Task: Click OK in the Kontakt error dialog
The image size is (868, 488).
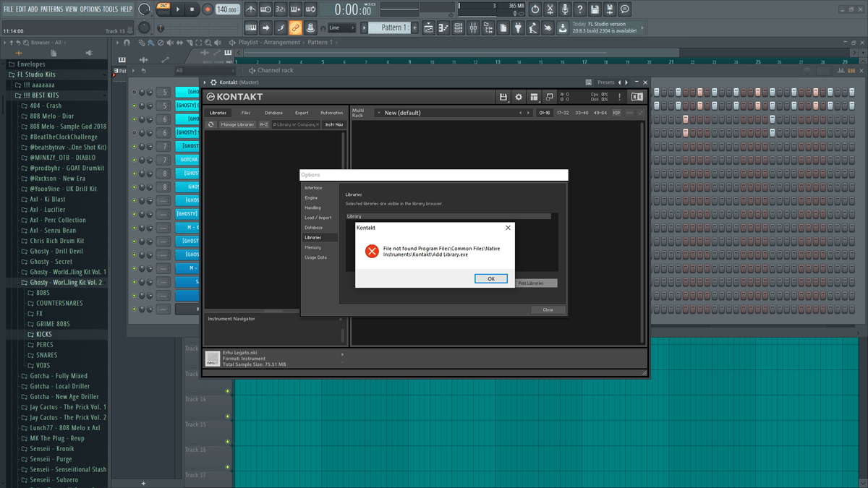Action: [490, 278]
